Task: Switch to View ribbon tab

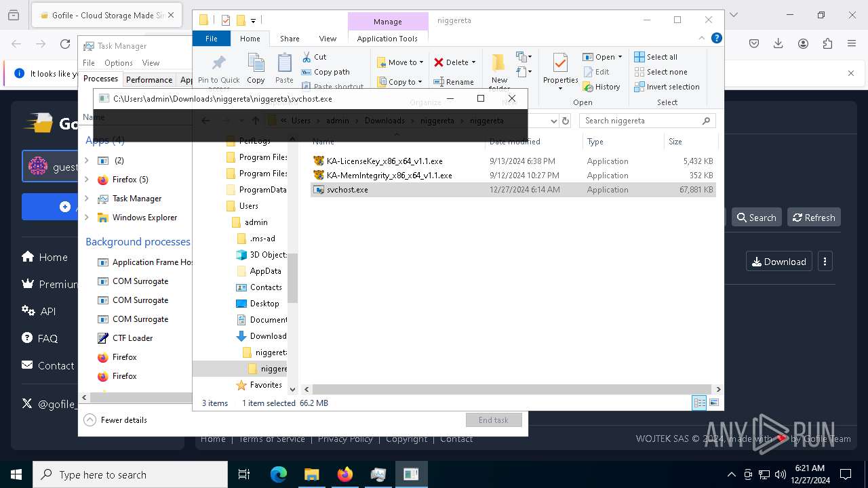Action: point(328,39)
